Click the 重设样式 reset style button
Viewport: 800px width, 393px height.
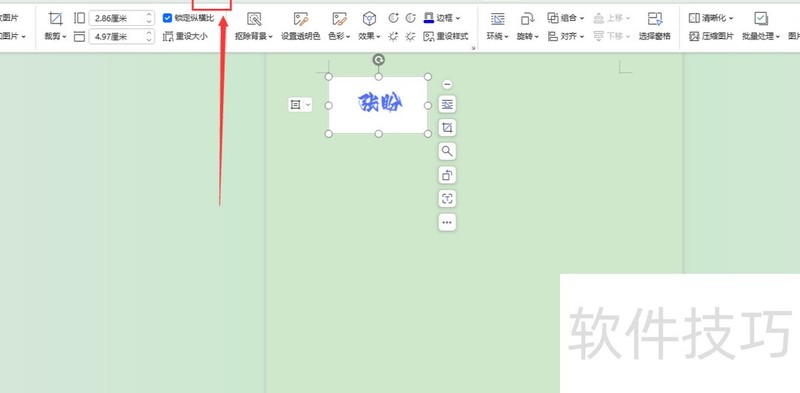pyautogui.click(x=446, y=36)
